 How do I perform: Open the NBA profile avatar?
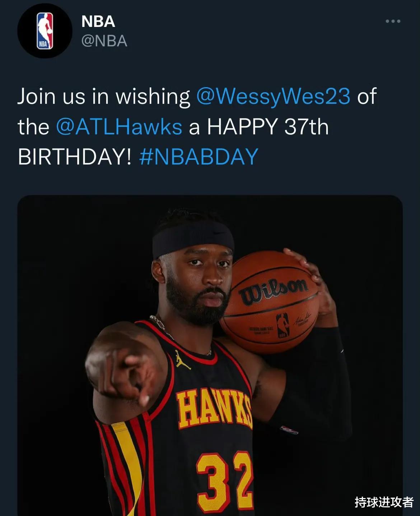pyautogui.click(x=45, y=31)
